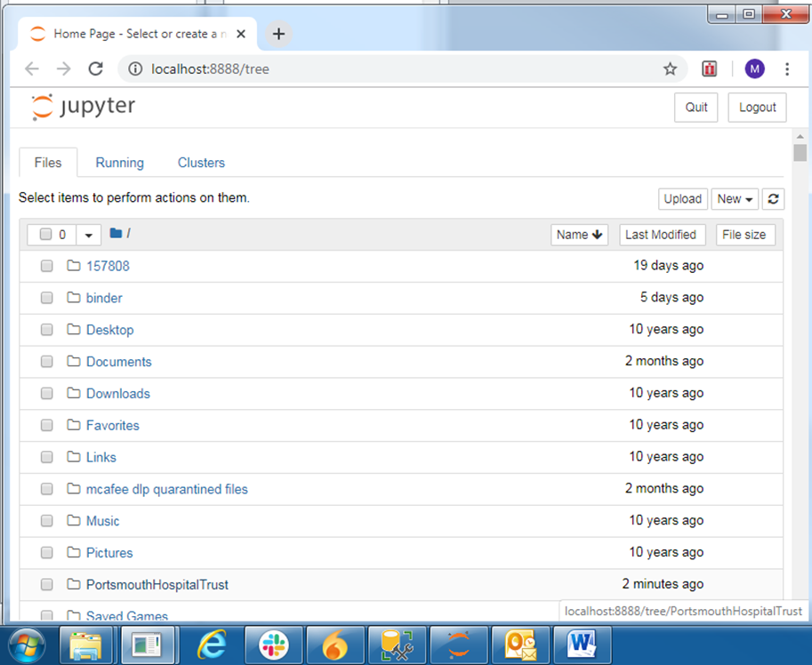
Task: Open Outlook from the taskbar
Action: pos(520,645)
